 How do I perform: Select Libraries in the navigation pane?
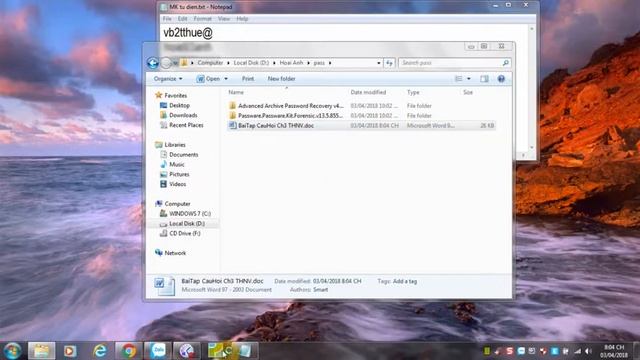(x=175, y=145)
